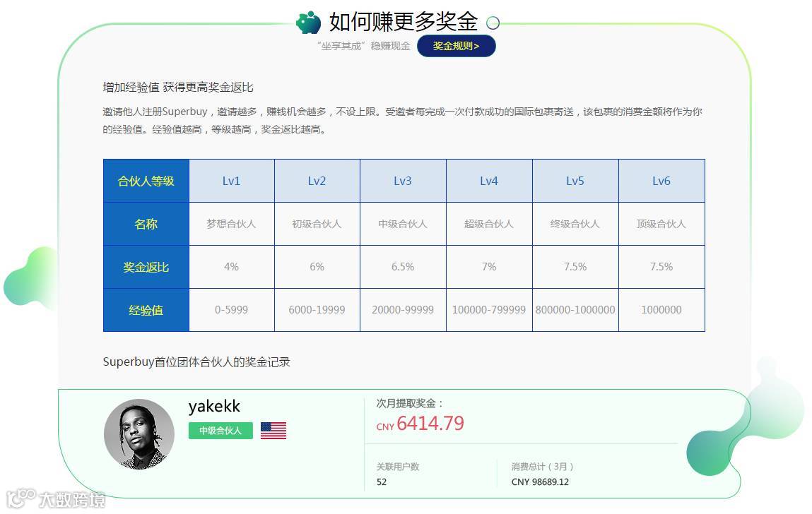
Task: Click the linked user count 52
Action: [x=382, y=482]
